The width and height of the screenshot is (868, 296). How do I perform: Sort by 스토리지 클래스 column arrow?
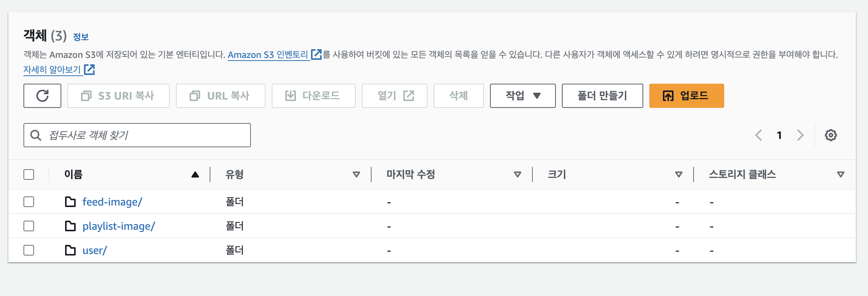coord(840,174)
